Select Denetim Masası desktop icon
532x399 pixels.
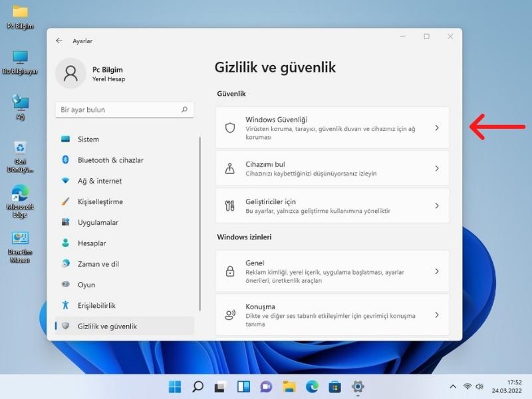(21, 247)
